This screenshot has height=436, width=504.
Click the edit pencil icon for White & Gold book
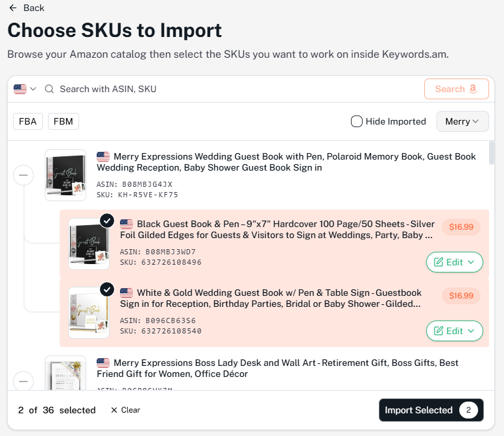pyautogui.click(x=438, y=331)
